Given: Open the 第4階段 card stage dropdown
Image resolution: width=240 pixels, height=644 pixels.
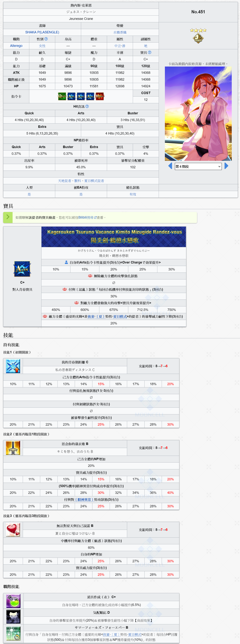Looking at the screenshot, I should point(198,166).
